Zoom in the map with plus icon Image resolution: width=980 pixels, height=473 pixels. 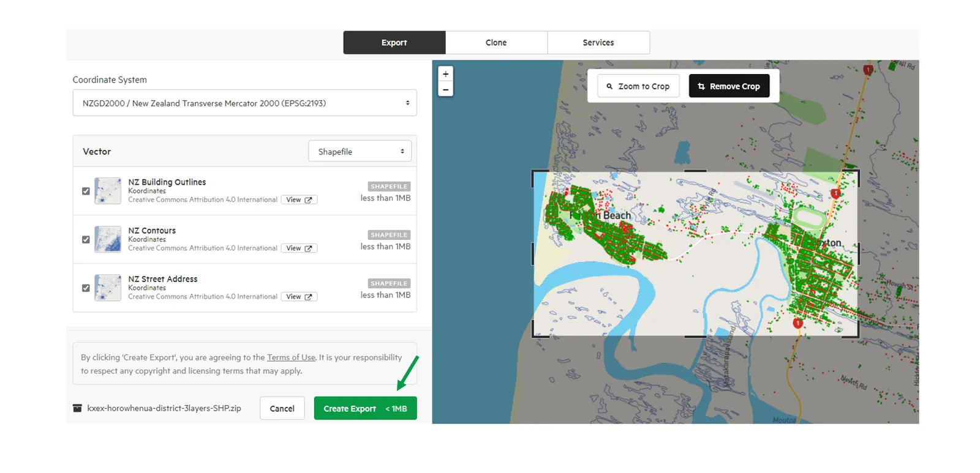click(x=445, y=74)
